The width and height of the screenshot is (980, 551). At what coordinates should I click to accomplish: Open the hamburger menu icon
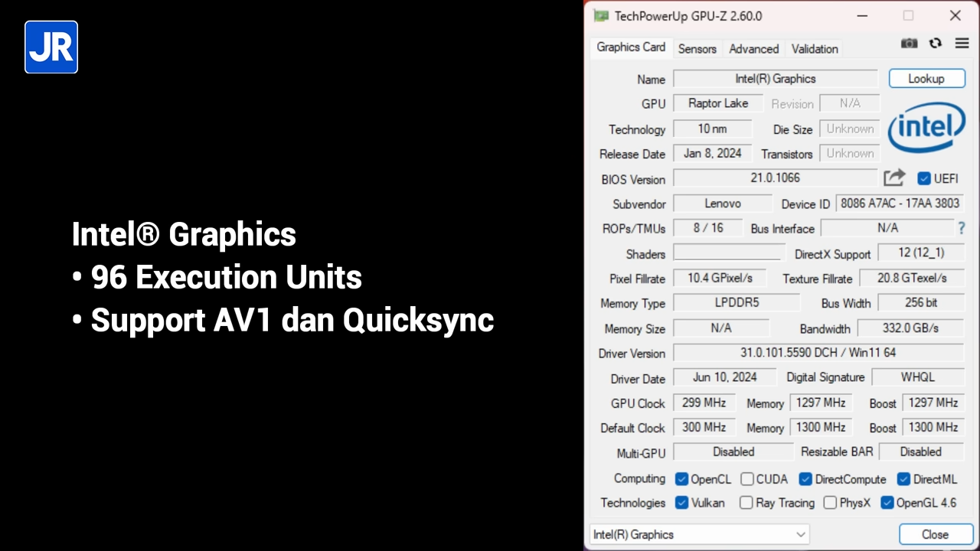[962, 44]
